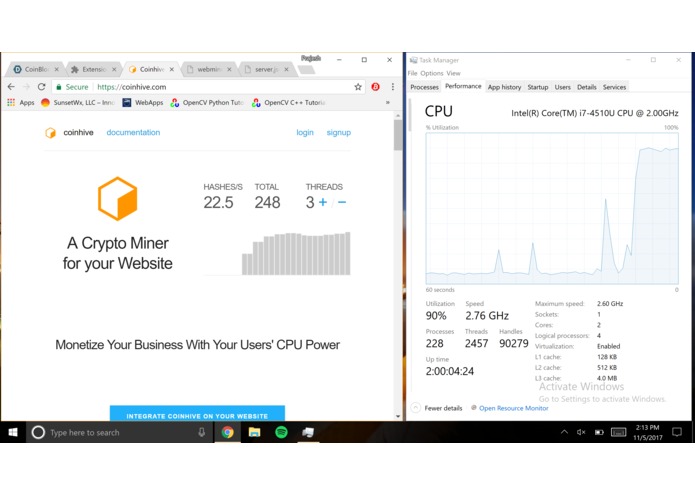The height and width of the screenshot is (494, 695).
Task: Open coinhive documentation link
Action: coord(133,132)
